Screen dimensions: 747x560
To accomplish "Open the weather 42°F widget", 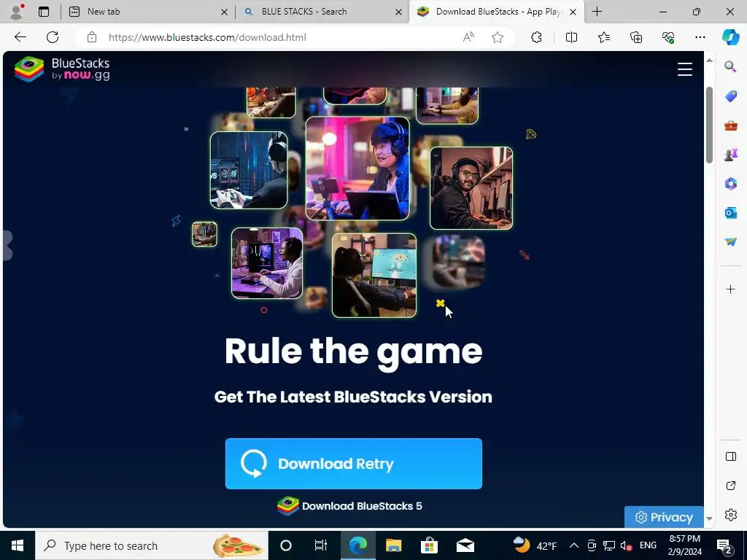I will [x=535, y=545].
